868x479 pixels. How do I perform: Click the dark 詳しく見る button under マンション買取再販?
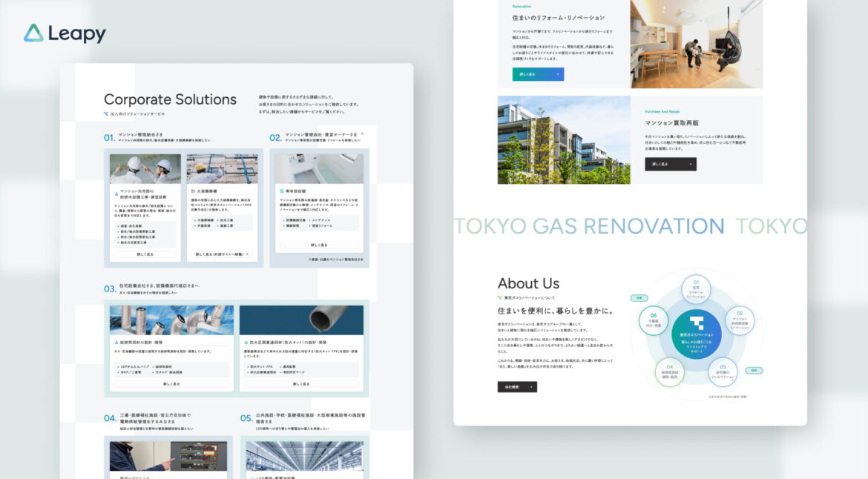coord(671,165)
